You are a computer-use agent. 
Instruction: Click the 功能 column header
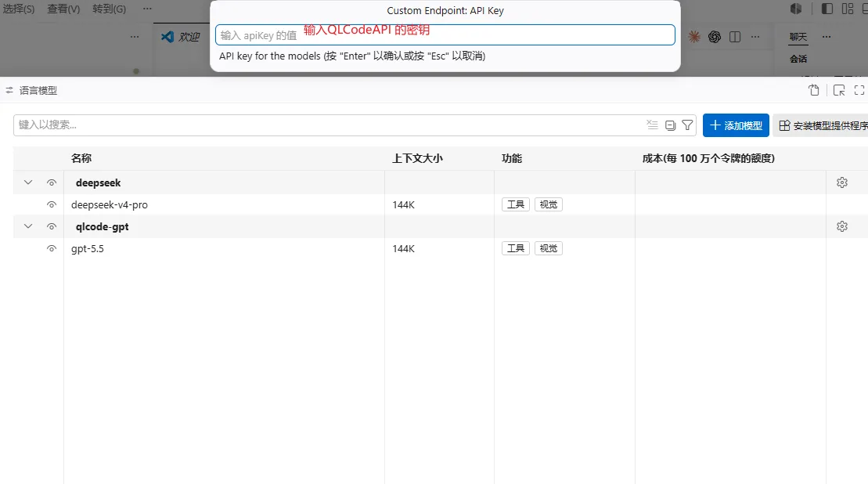[512, 158]
